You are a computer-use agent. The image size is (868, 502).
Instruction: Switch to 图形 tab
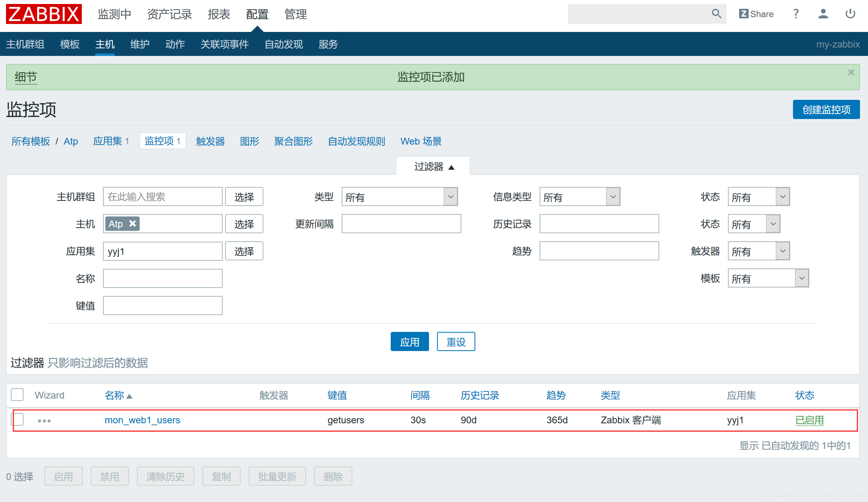(x=249, y=141)
